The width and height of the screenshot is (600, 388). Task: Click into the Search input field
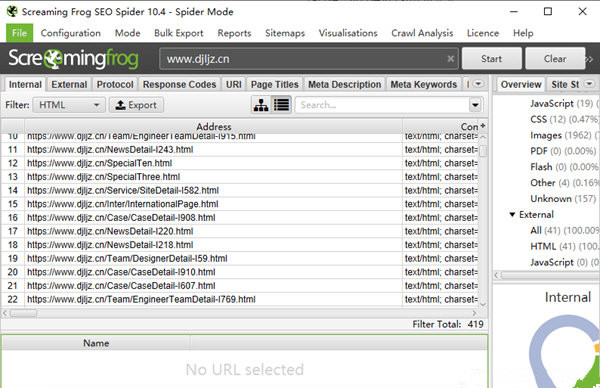(x=382, y=105)
